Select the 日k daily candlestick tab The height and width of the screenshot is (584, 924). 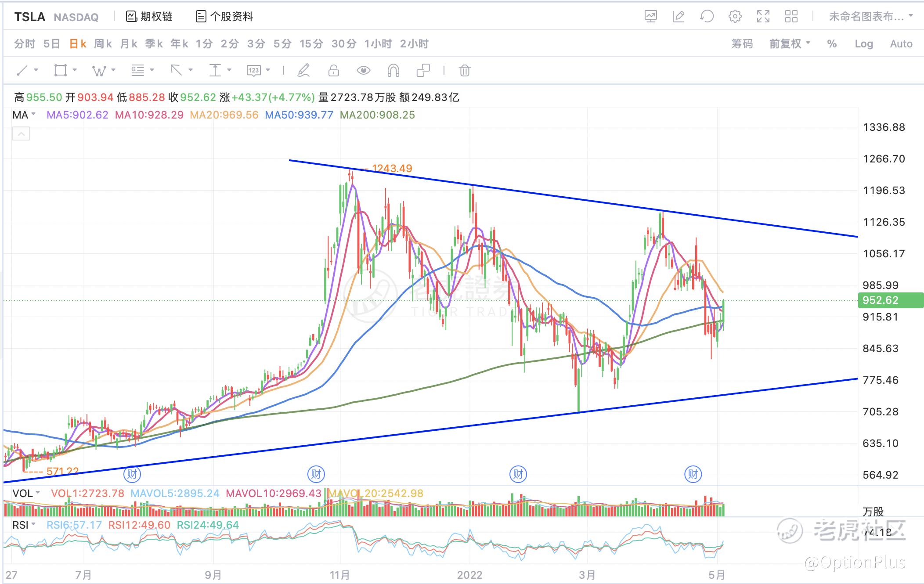coord(78,44)
